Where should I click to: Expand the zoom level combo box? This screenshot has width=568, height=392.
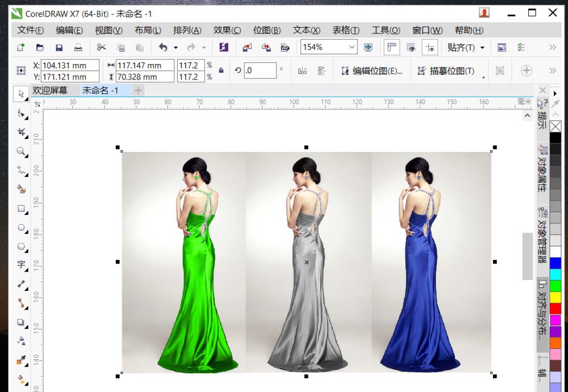click(x=352, y=48)
